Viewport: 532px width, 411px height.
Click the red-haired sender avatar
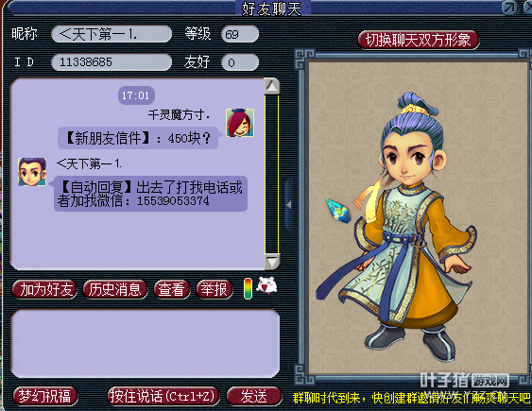[x=240, y=123]
